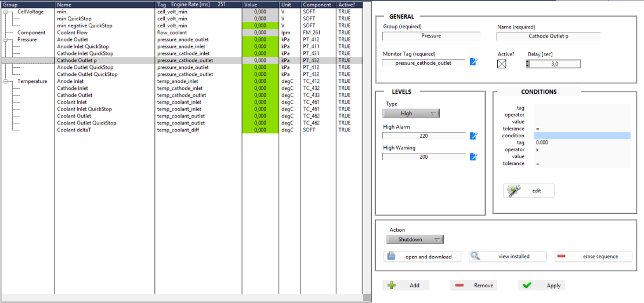Click view installed with magnifier icon

click(x=508, y=257)
